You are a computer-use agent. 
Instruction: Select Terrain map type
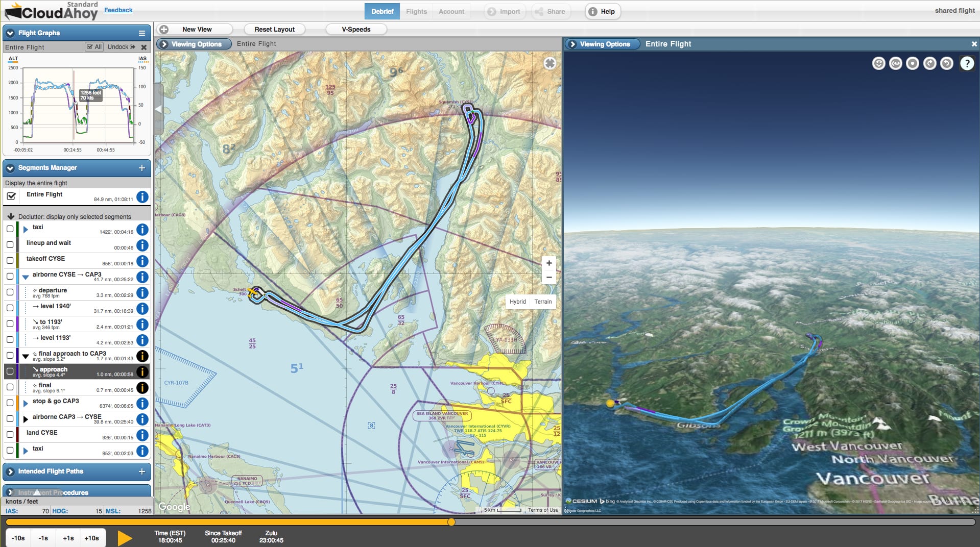(543, 302)
